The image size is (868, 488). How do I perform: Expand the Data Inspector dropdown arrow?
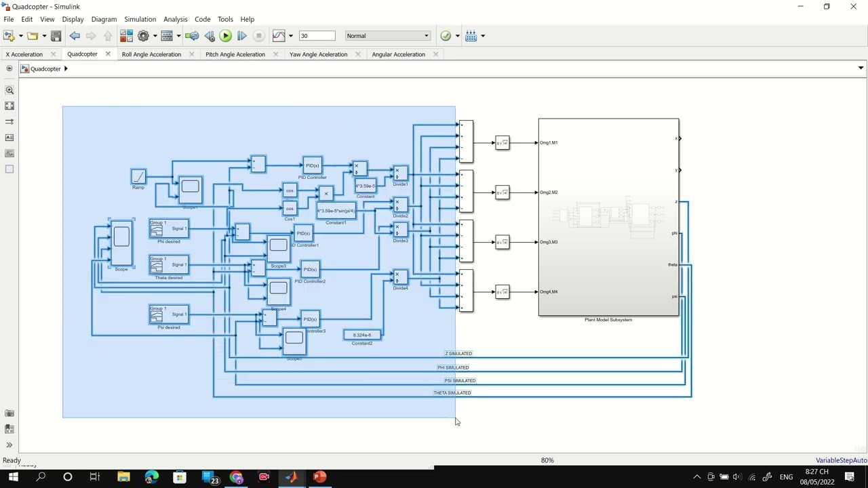(291, 36)
